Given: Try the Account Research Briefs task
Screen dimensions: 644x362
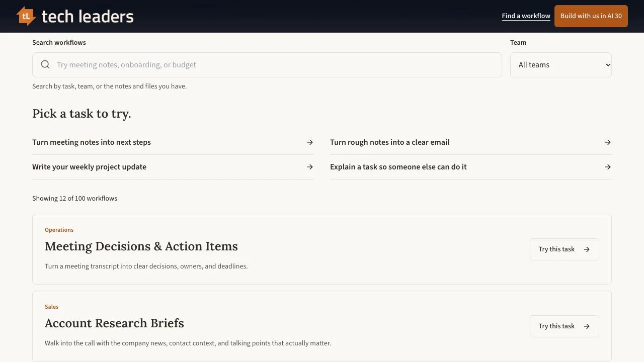Looking at the screenshot, I should pyautogui.click(x=565, y=326).
